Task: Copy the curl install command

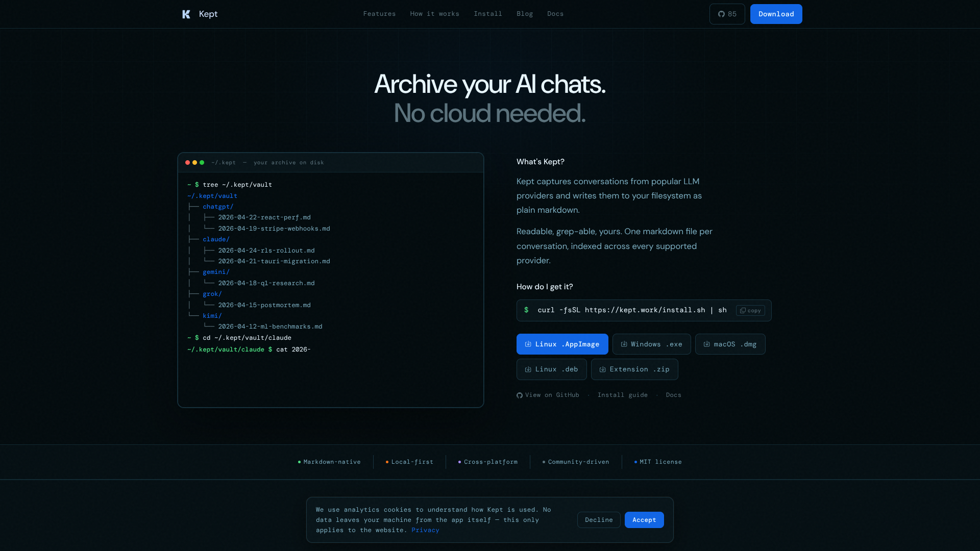Action: click(x=750, y=310)
